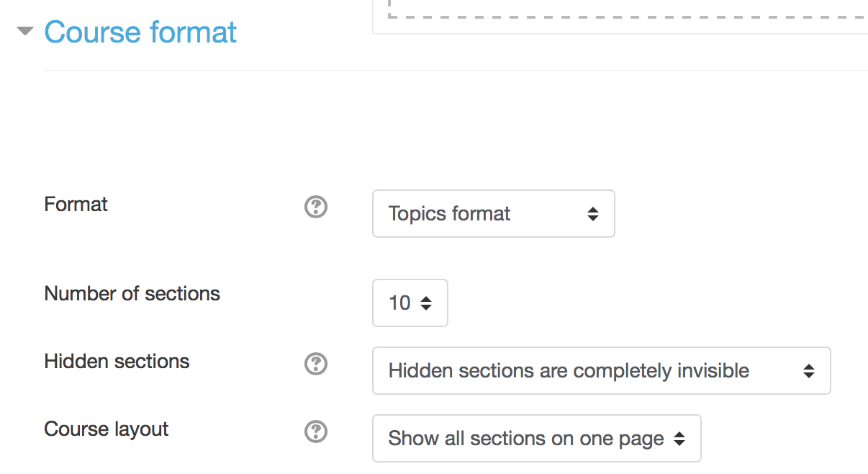Click the stepper arrows beside the 10 value
The image size is (868, 474).
(x=428, y=303)
